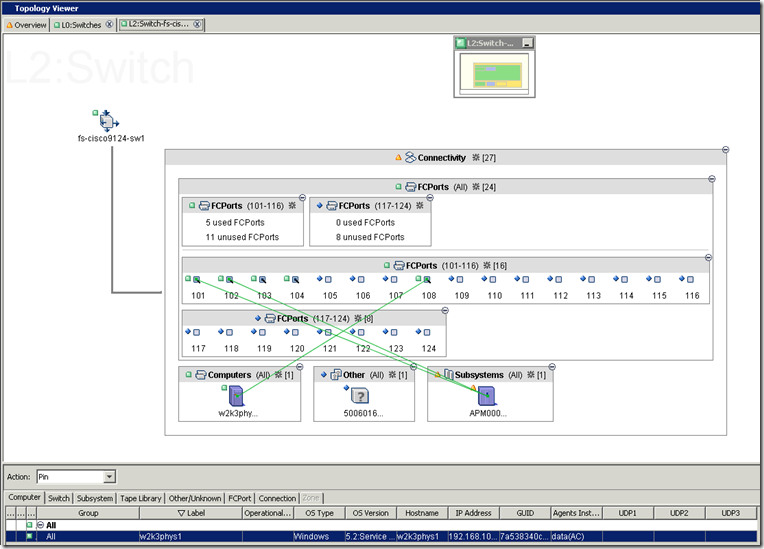Select FC port 106 icon
Viewport: 764px width, 549px height.
(361, 280)
